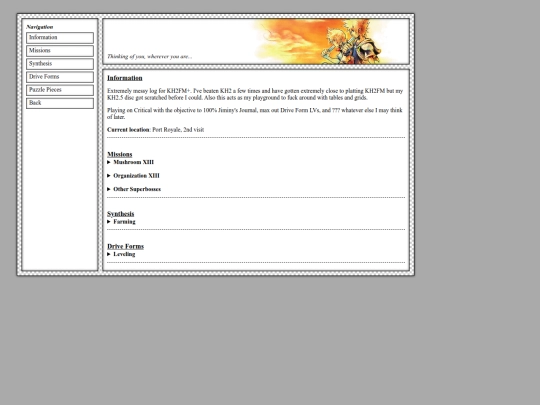Viewport: 540px width, 405px height.
Task: Expand the Organization XIII details
Action: pos(133,175)
